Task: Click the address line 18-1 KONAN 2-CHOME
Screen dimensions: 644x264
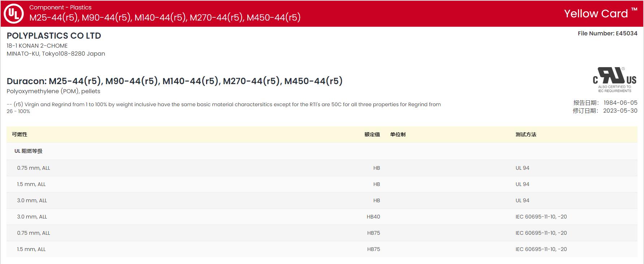Action: tap(37, 46)
